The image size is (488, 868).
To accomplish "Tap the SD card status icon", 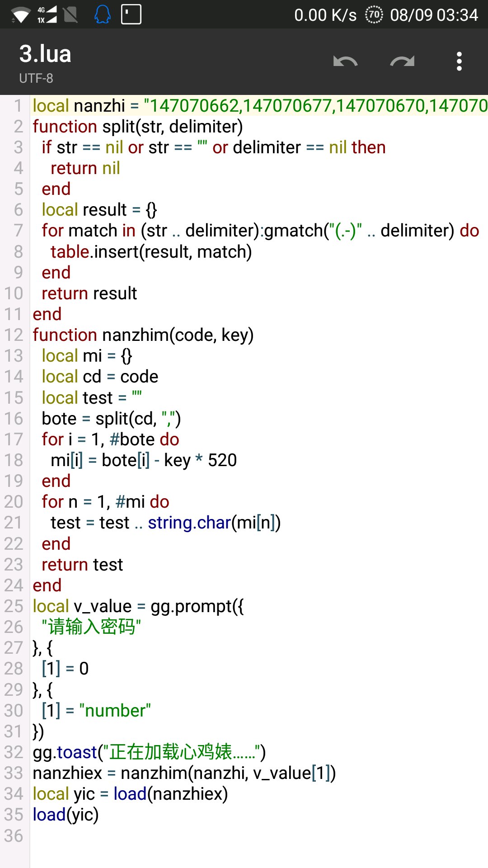I will click(131, 14).
